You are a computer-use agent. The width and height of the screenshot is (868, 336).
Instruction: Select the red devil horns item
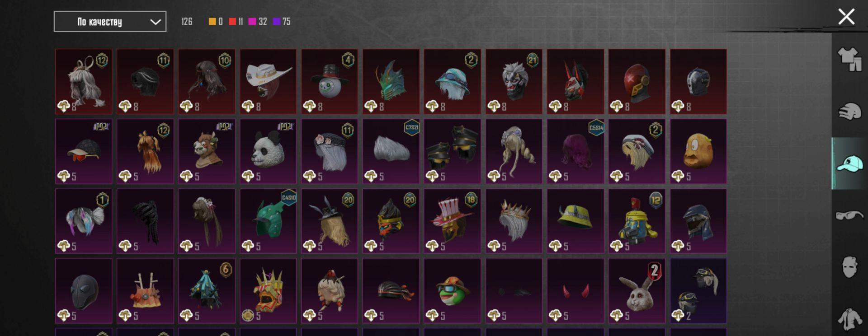tap(575, 291)
